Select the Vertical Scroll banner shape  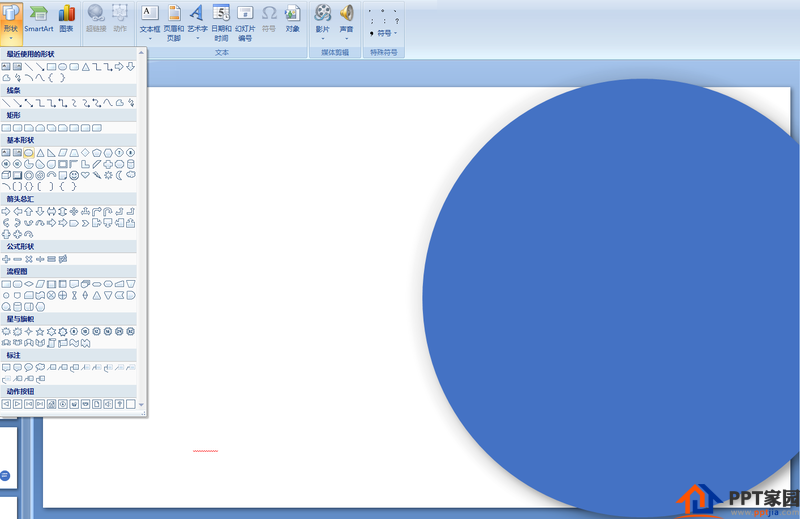click(x=52, y=343)
